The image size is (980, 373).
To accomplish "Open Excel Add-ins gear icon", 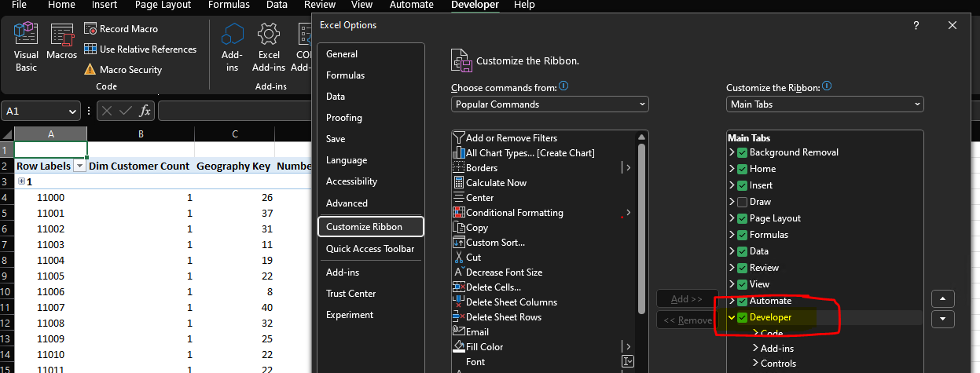I will (269, 35).
